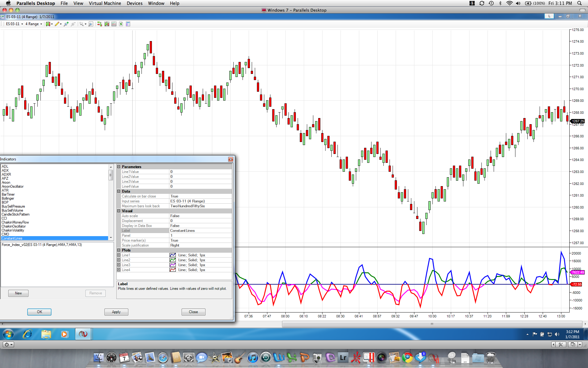Click the zoom frame magnifier icon
The width and height of the screenshot is (588, 368).
point(91,24)
